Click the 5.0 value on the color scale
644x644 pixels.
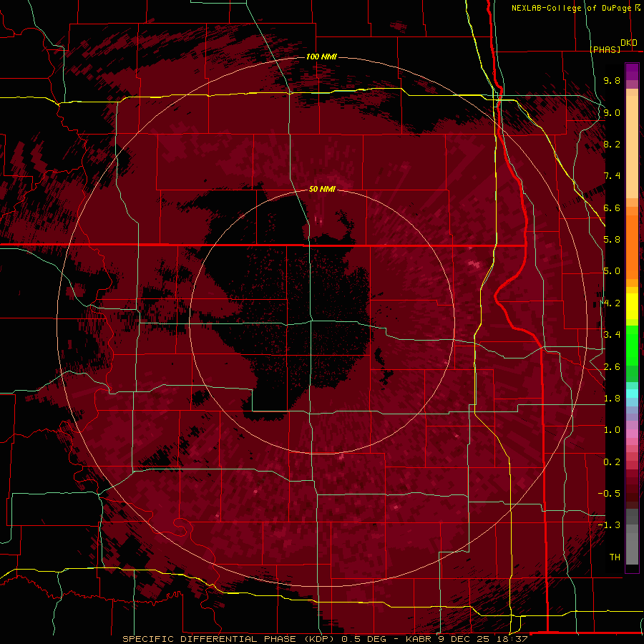click(612, 271)
